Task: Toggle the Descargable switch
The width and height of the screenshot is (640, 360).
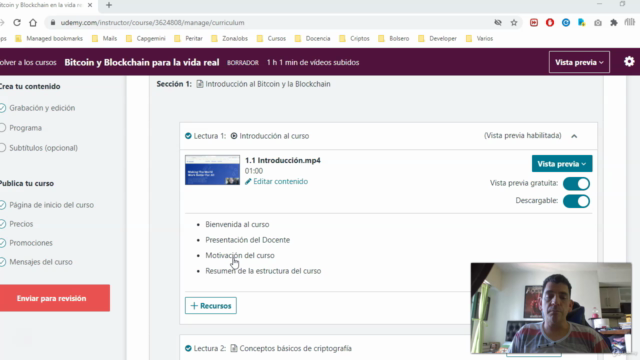Action: click(x=576, y=201)
